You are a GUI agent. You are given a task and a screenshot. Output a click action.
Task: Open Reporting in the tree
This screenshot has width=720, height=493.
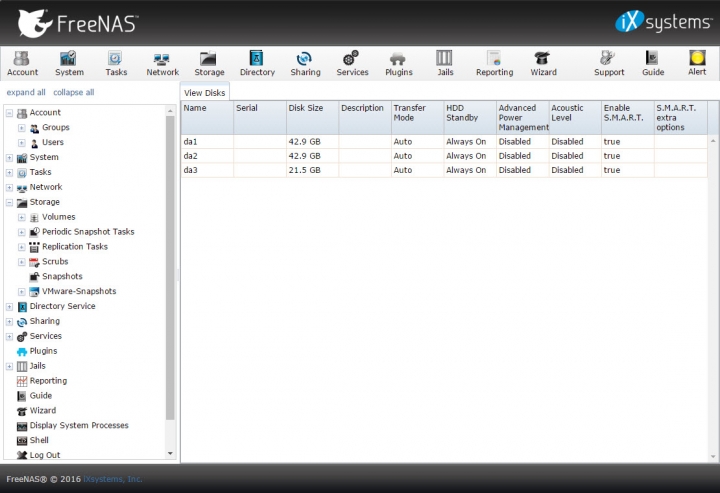[x=48, y=381]
